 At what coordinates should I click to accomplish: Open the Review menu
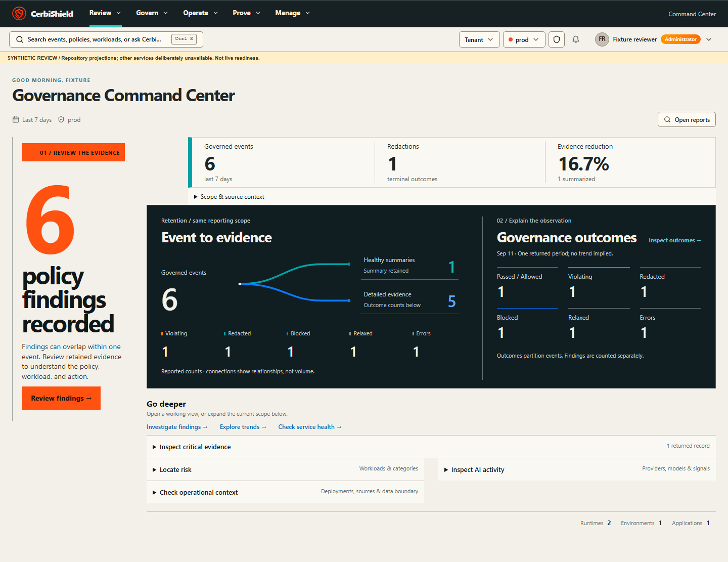105,13
